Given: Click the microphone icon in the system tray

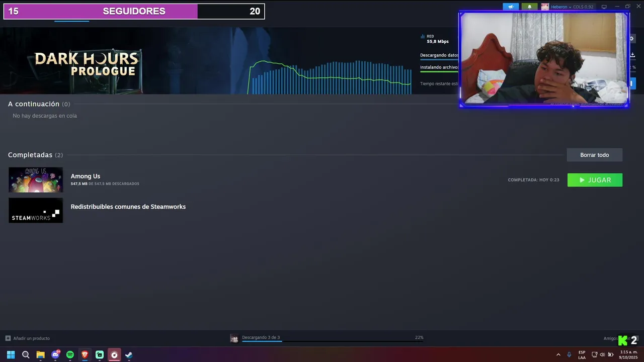Looking at the screenshot, I should pyautogui.click(x=569, y=355).
